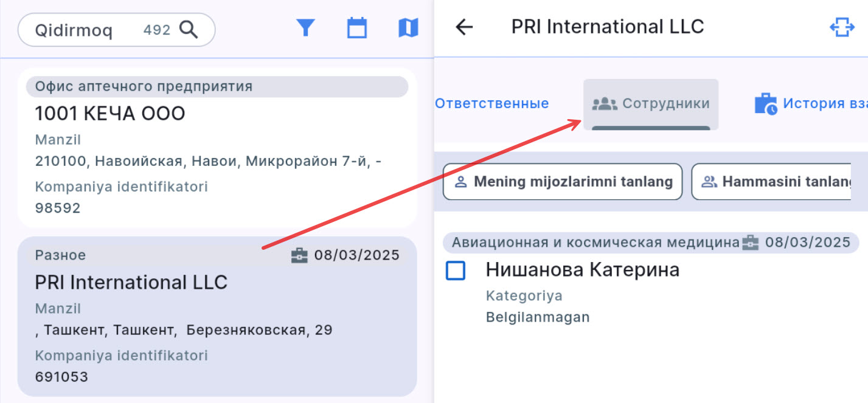Open the employee name Нишанова Катерина
Image resolution: width=868 pixels, height=403 pixels.
582,270
